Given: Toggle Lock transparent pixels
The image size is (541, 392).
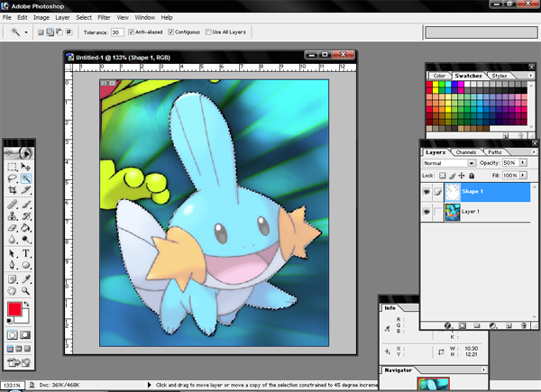Looking at the screenshot, I should [x=443, y=176].
